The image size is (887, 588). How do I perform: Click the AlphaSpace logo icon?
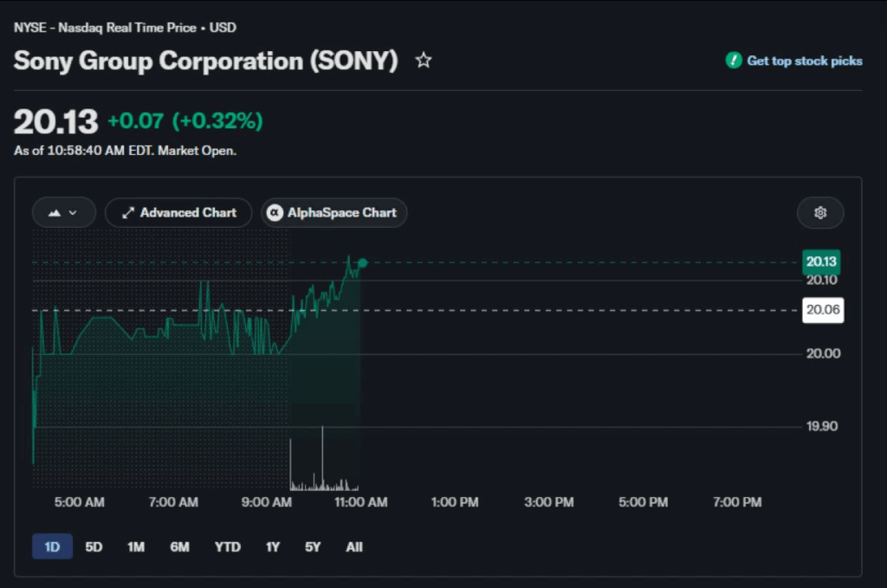(275, 212)
